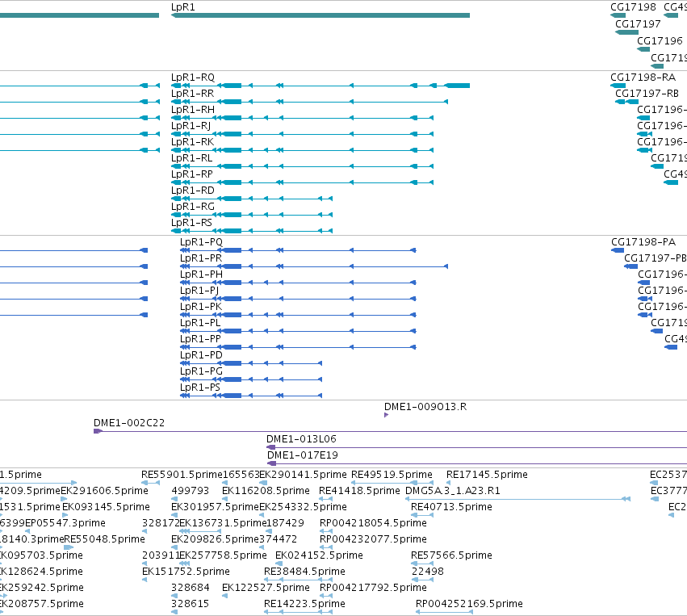687x616 pixels.
Task: Click the LpR1-PP protein label
Action: (201, 339)
